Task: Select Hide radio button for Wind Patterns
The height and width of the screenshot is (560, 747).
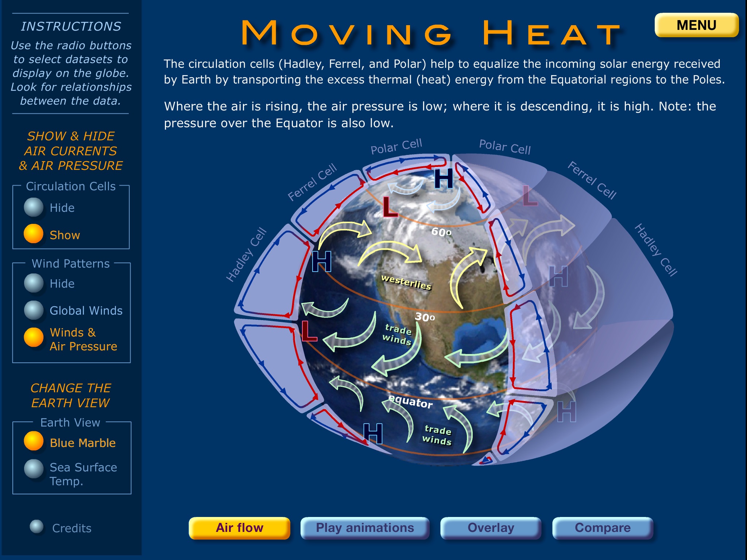Action: point(32,284)
